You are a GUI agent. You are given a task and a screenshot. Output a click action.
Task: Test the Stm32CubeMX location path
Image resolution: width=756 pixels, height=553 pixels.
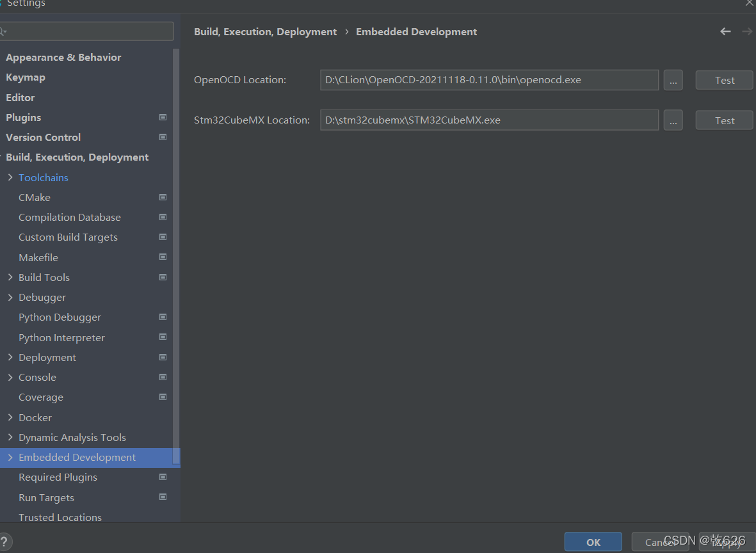(724, 120)
